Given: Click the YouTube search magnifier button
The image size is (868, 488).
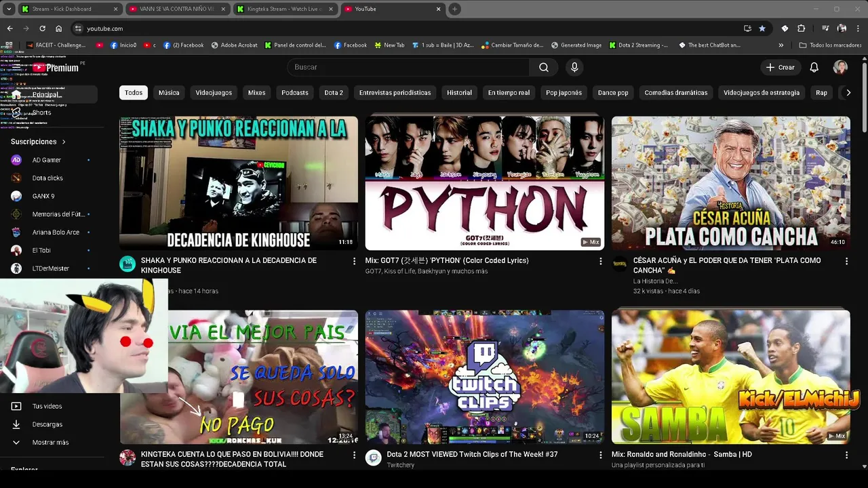Looking at the screenshot, I should point(544,67).
